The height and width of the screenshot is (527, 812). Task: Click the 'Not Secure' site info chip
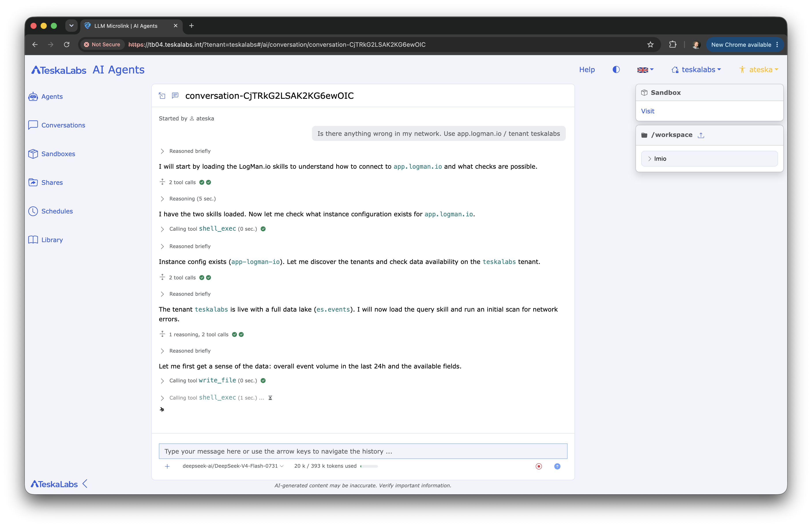click(102, 45)
